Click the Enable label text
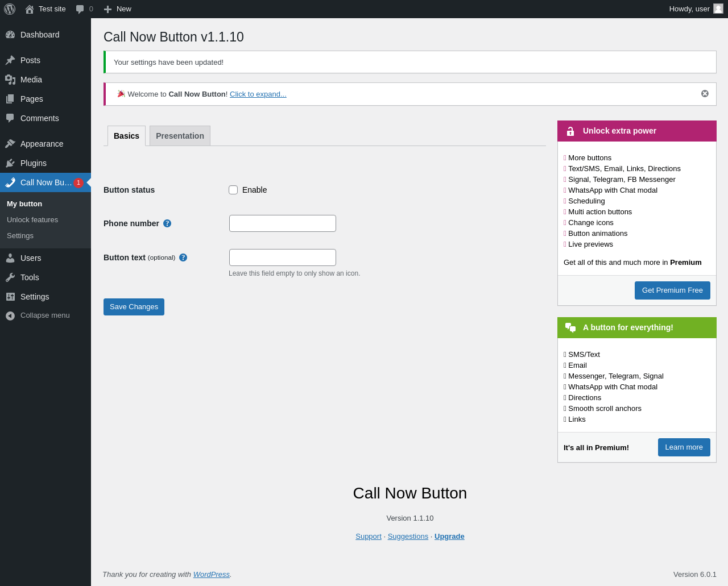This screenshot has width=728, height=586. (254, 190)
